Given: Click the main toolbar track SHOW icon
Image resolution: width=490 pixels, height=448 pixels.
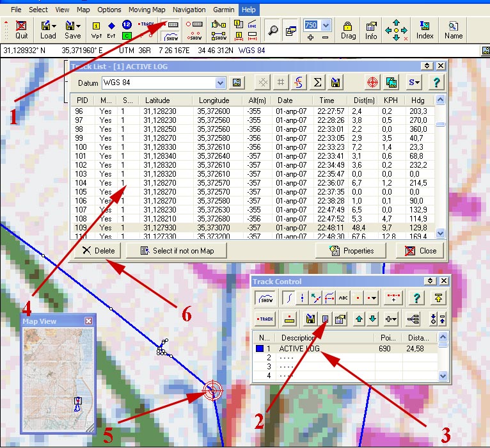Looking at the screenshot, I should [x=171, y=36].
